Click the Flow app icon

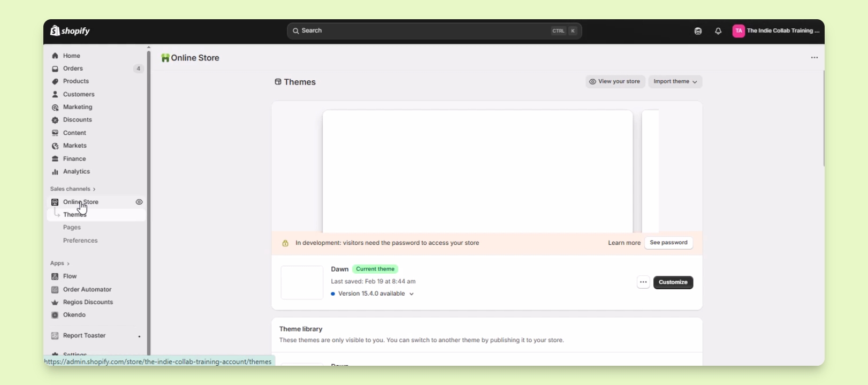(55, 276)
